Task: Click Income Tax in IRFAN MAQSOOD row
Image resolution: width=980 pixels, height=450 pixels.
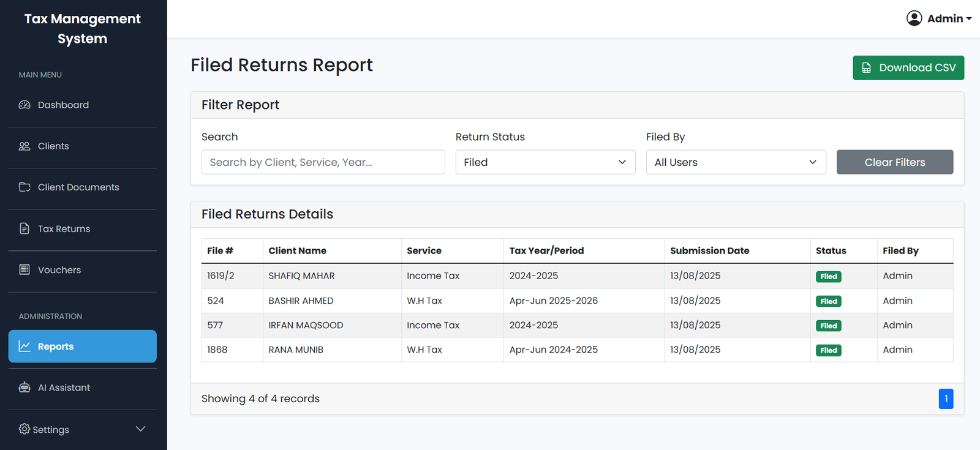Action: (x=433, y=325)
